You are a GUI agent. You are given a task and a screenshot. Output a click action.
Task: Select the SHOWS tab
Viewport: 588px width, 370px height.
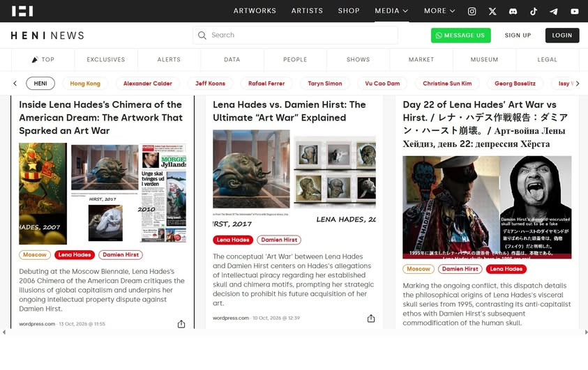[358, 59]
